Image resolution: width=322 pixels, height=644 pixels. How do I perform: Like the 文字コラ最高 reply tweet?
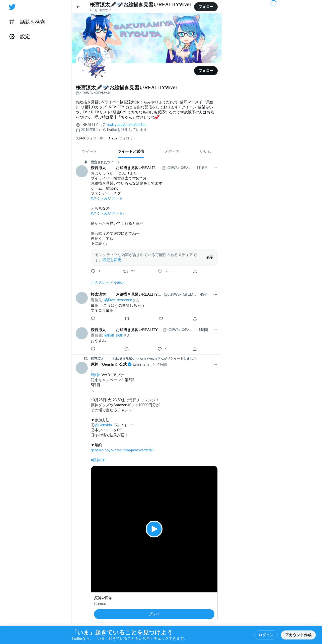point(161,318)
